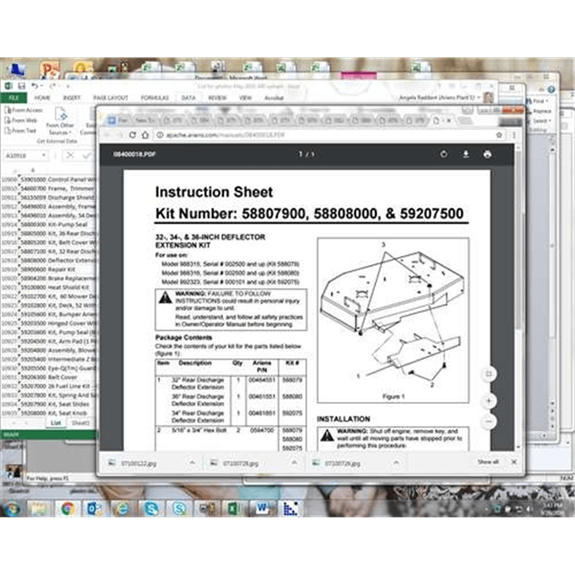Zoom in on the PDF with plus button
This screenshot has height=575, width=575.
(488, 401)
